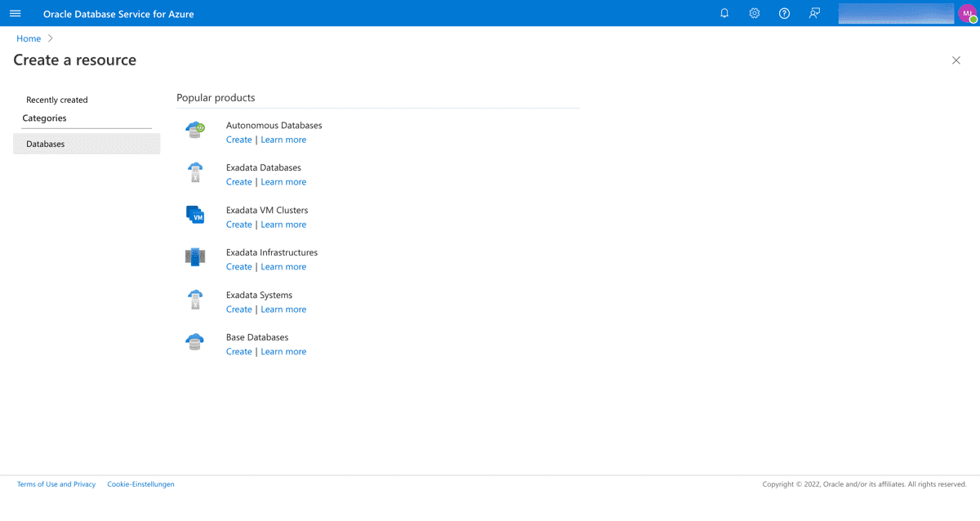980x521 pixels.
Task: Click the Exadata Infrastructures product name
Action: (x=272, y=253)
